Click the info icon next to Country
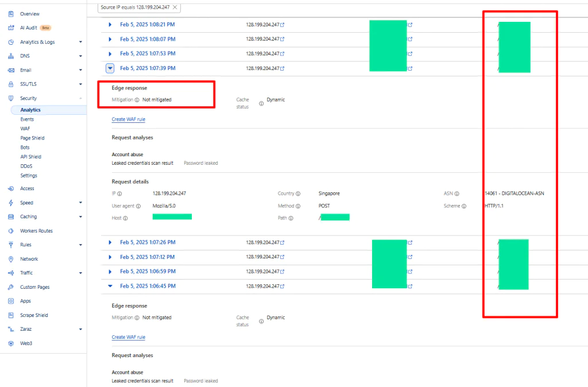This screenshot has height=387, width=588. [298, 194]
